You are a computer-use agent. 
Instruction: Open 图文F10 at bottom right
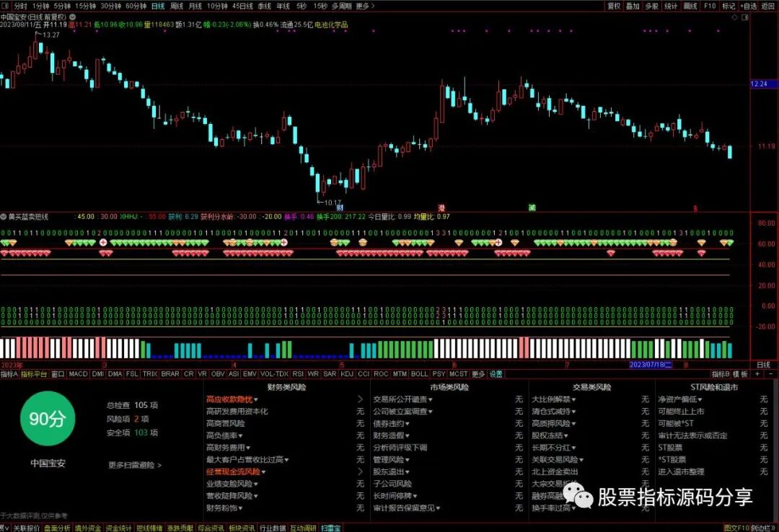coord(736,528)
